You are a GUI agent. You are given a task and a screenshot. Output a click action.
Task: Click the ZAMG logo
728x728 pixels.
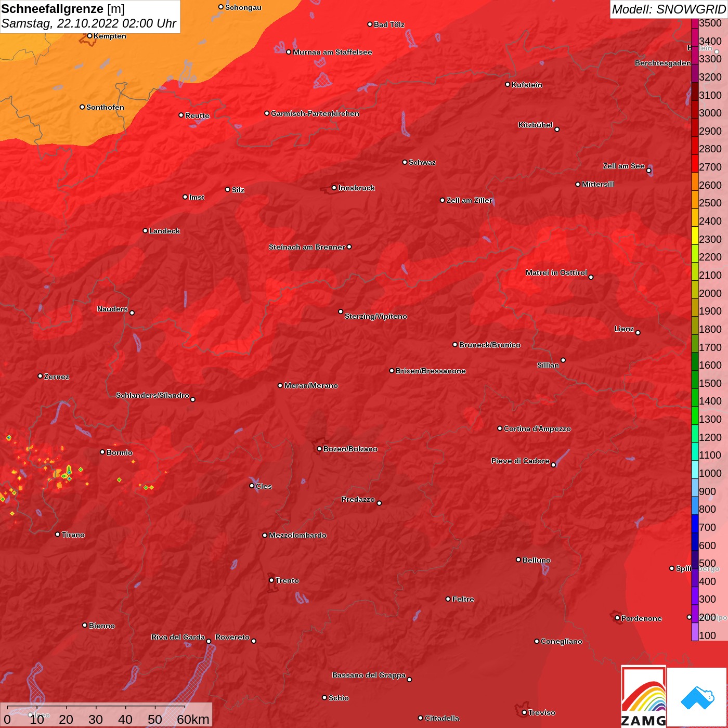click(x=644, y=697)
